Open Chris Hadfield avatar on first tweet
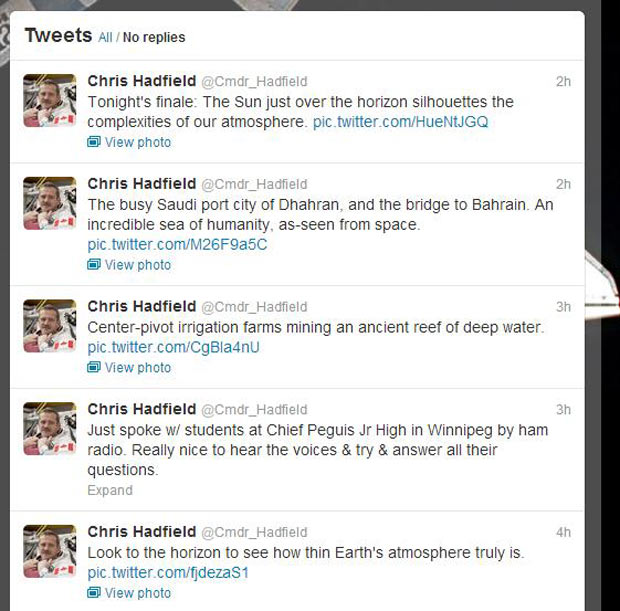The width and height of the screenshot is (620, 611). (49, 100)
